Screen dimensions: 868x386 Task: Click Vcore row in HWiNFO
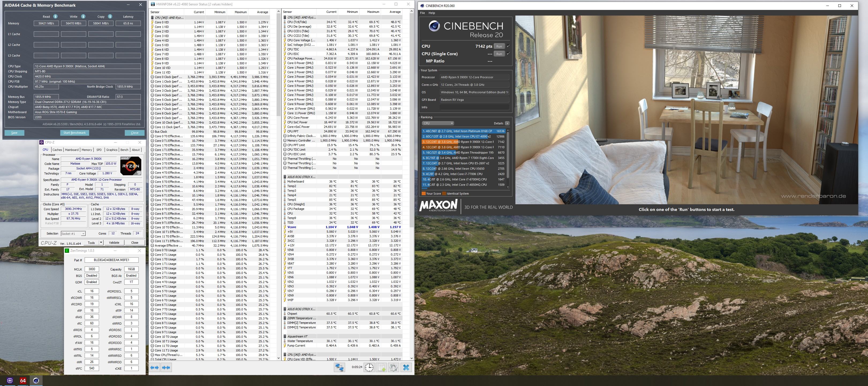pos(342,227)
